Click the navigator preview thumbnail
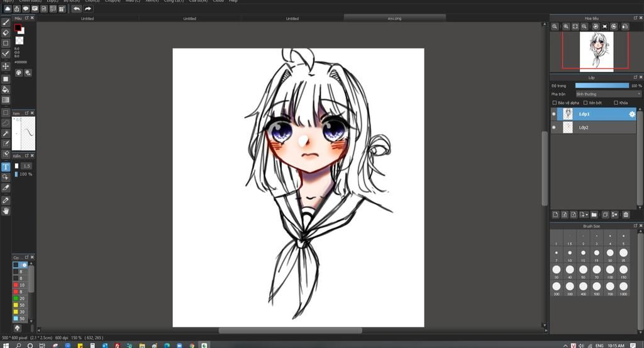The image size is (644, 348). tap(596, 52)
